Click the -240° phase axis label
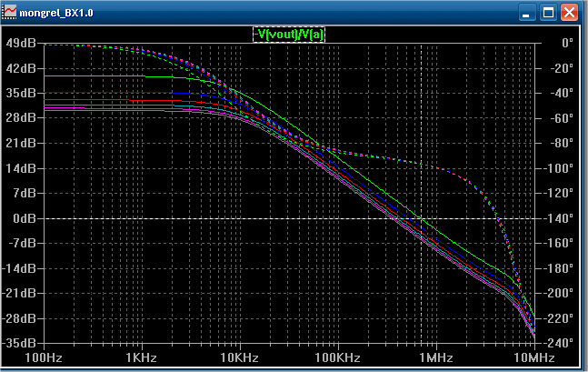Image resolution: width=588 pixels, height=372 pixels. tap(559, 343)
